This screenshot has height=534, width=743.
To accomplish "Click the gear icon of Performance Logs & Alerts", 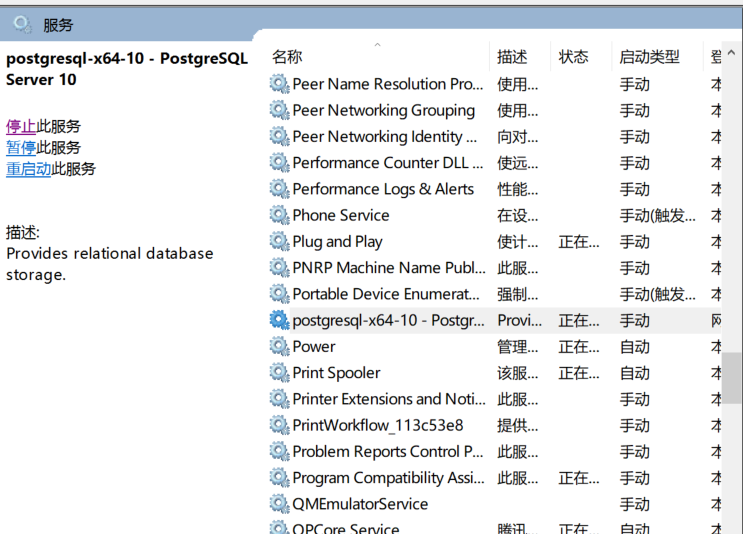I will pyautogui.click(x=280, y=190).
